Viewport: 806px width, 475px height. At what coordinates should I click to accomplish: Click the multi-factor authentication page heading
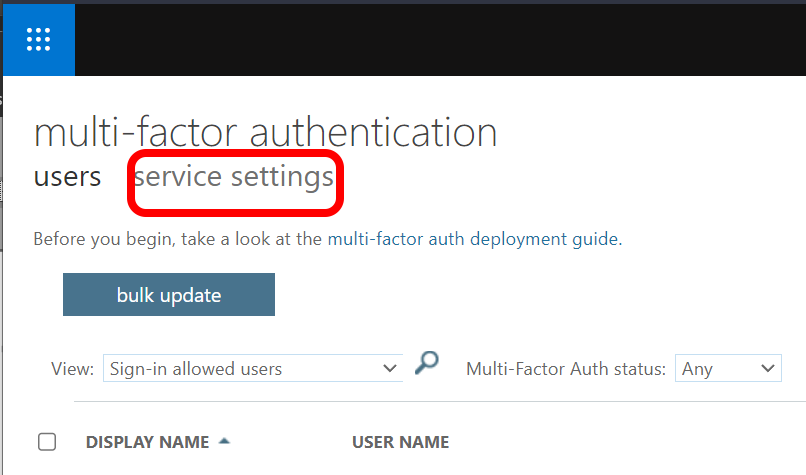point(265,132)
